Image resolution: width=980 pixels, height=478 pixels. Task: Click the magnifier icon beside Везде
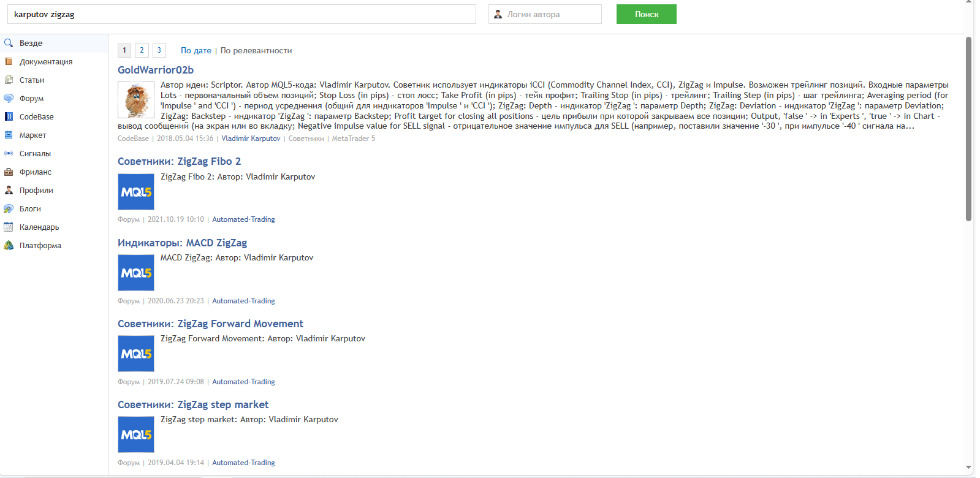coord(9,43)
